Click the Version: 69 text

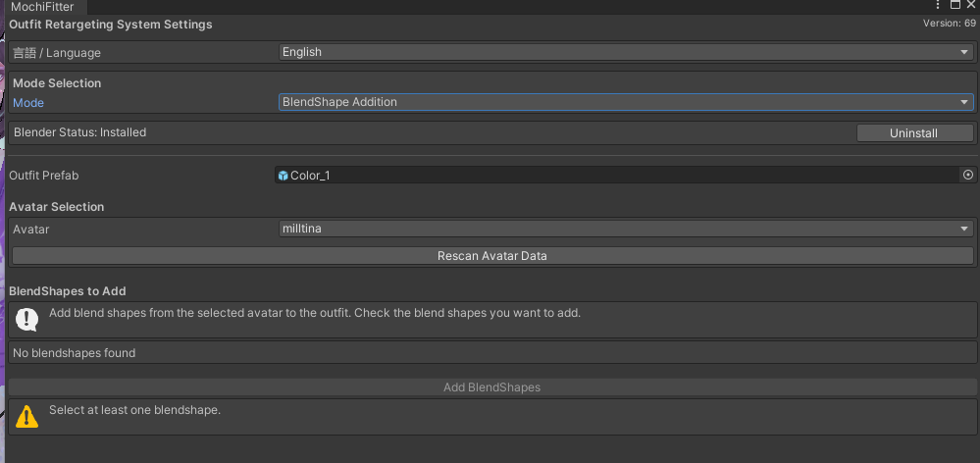[x=950, y=24]
